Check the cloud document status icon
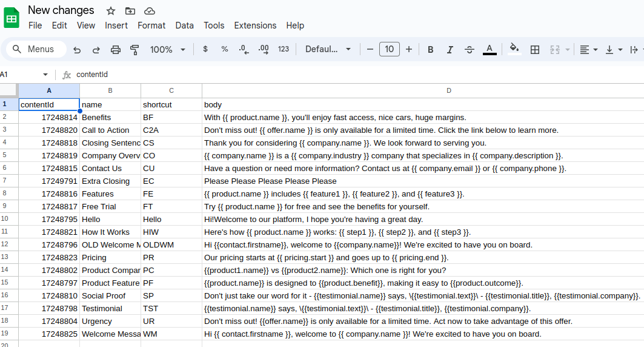The image size is (644, 347). (x=149, y=11)
